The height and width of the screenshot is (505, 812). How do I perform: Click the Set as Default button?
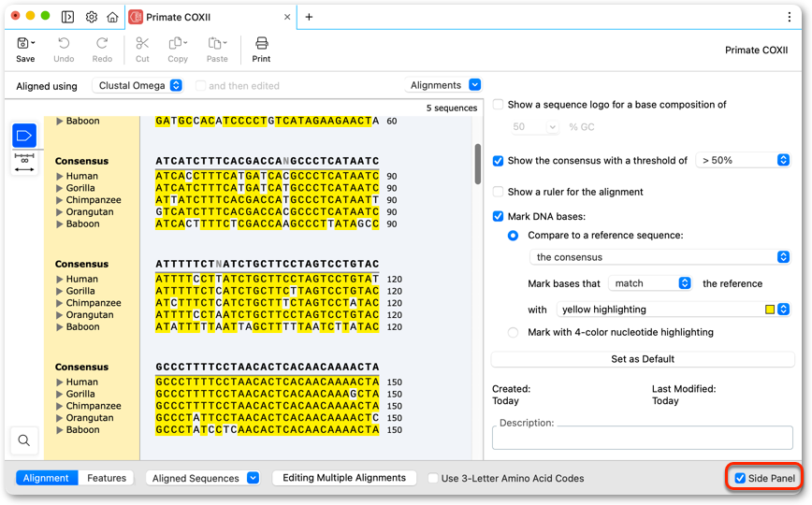point(642,359)
